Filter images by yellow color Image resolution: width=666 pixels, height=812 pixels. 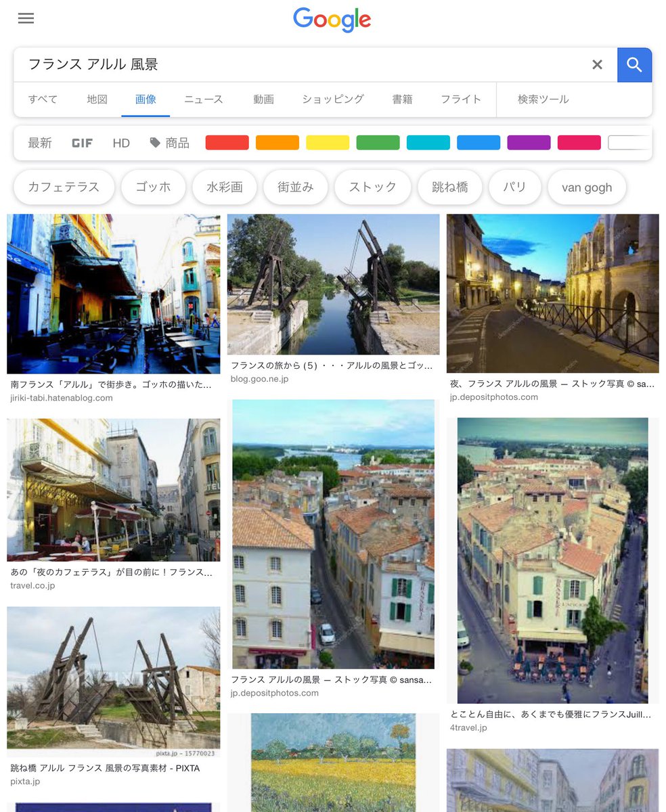pyautogui.click(x=328, y=143)
